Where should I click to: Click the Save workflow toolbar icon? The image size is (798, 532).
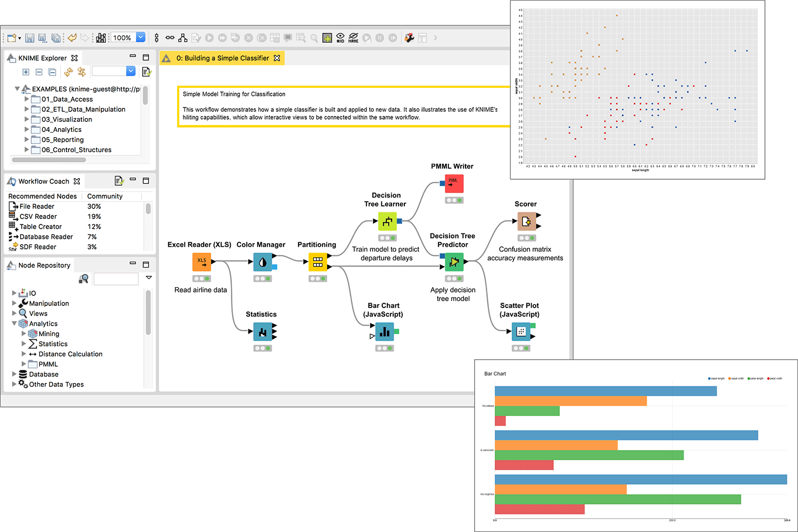(29, 38)
